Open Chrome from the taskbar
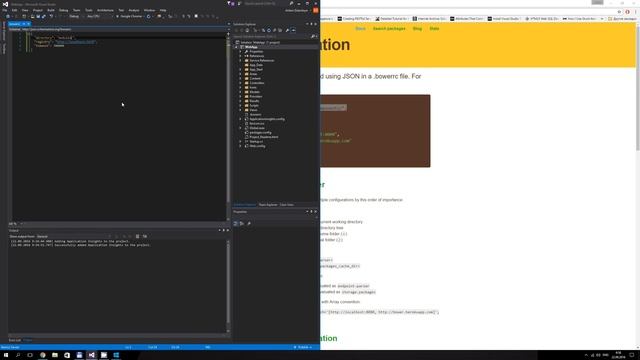Screen dimensions: 640x360 click(42, 355)
